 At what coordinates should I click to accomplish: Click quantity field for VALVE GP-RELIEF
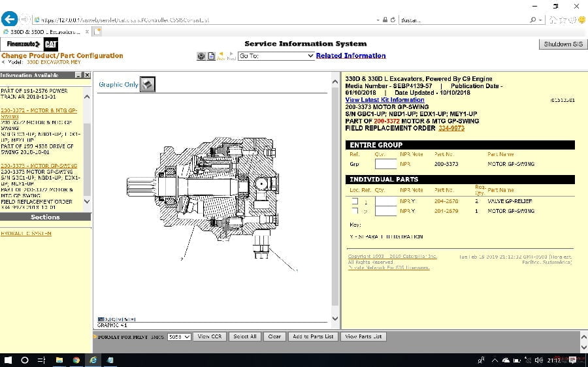pos(386,201)
